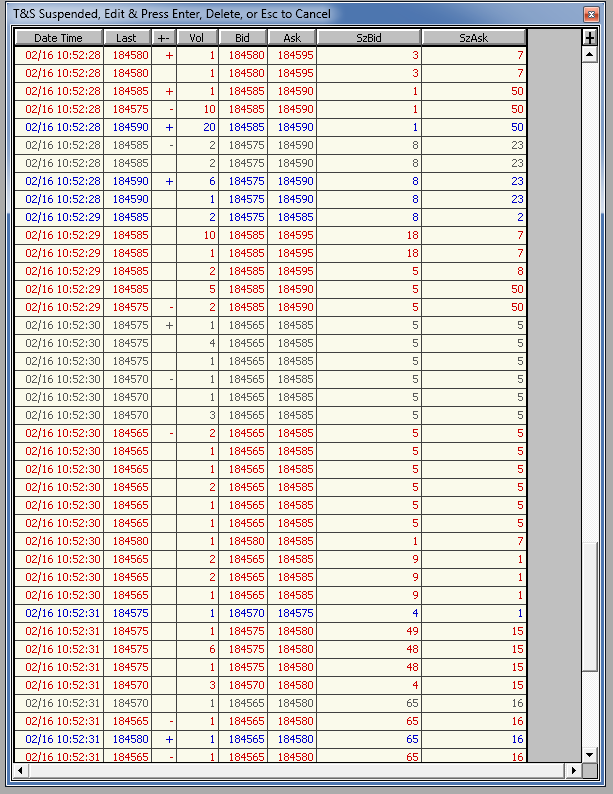Sort by the Date Time column header

[x=59, y=37]
